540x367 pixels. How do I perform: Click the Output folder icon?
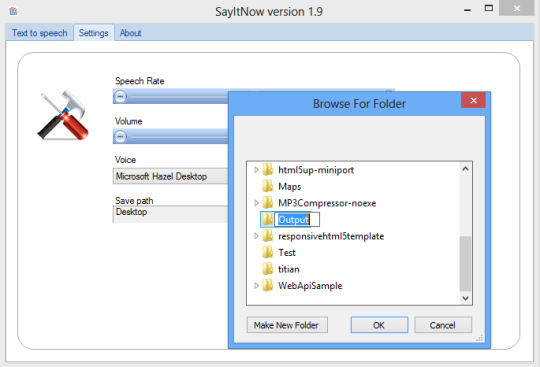click(x=268, y=219)
